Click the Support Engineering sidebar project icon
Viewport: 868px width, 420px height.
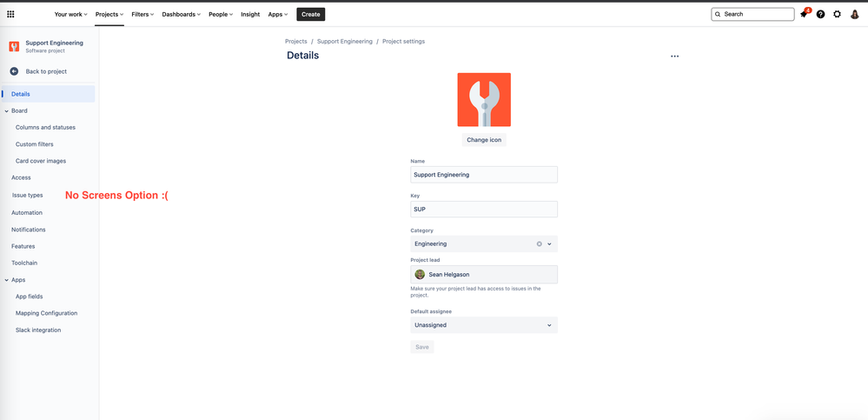point(15,47)
